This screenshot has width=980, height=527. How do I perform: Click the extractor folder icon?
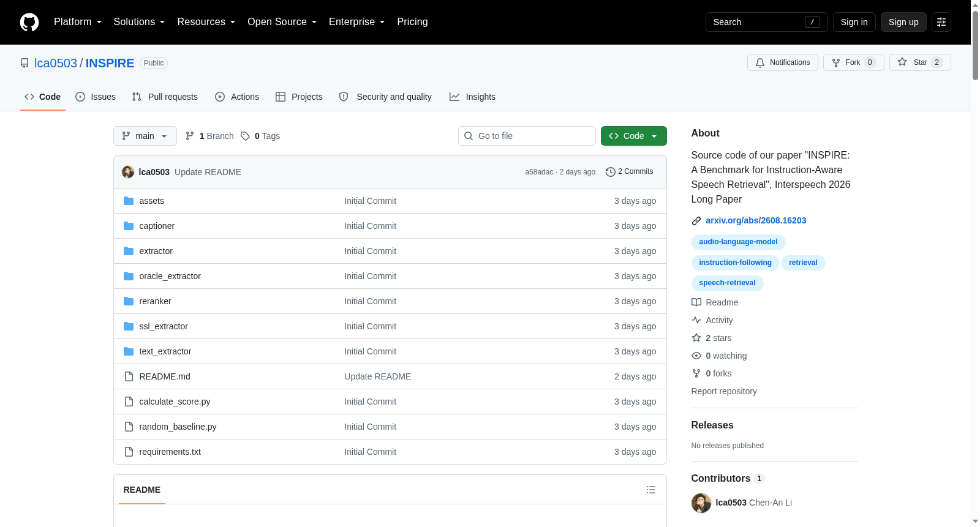129,251
